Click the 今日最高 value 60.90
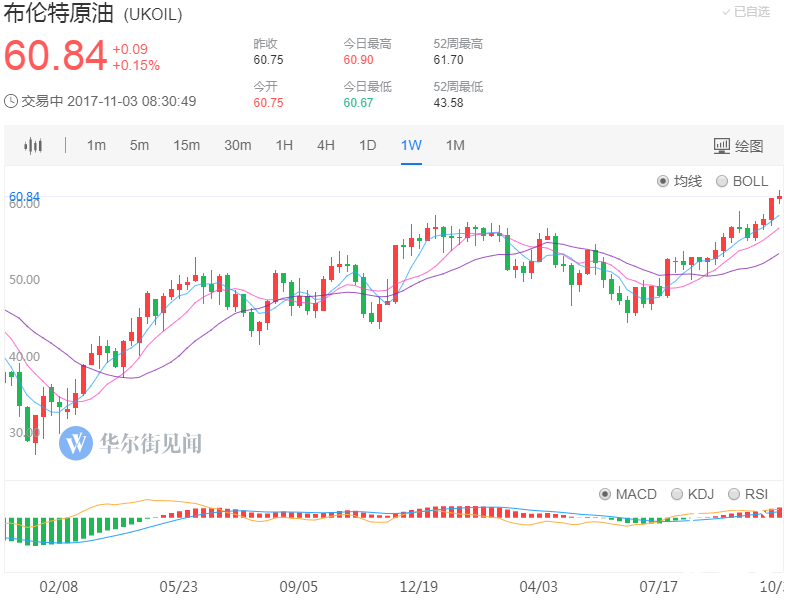Screen dimensions: 790x604 (358, 60)
